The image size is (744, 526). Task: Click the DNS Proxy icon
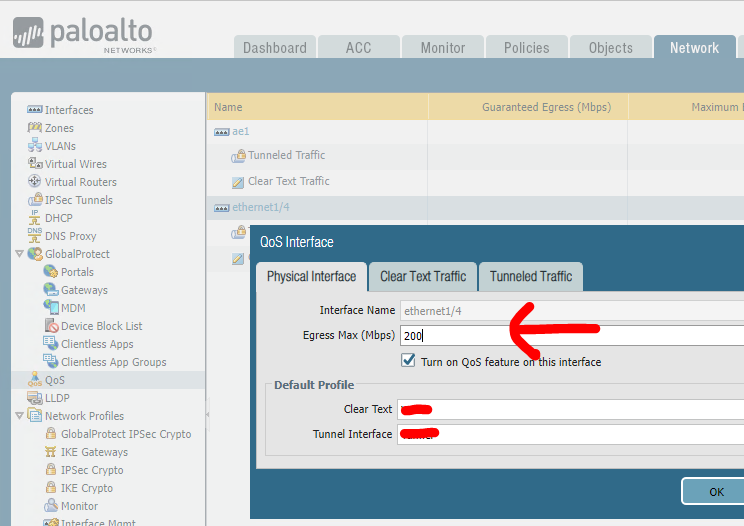[x=35, y=235]
